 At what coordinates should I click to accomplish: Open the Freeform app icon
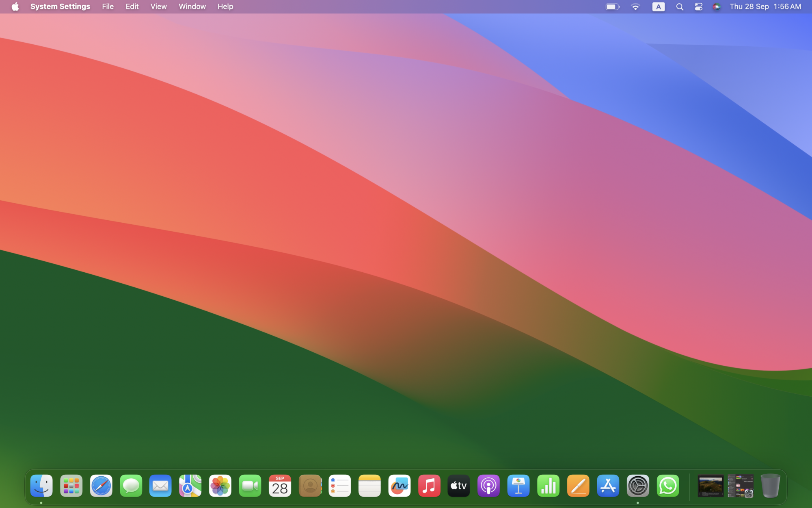coord(399,486)
